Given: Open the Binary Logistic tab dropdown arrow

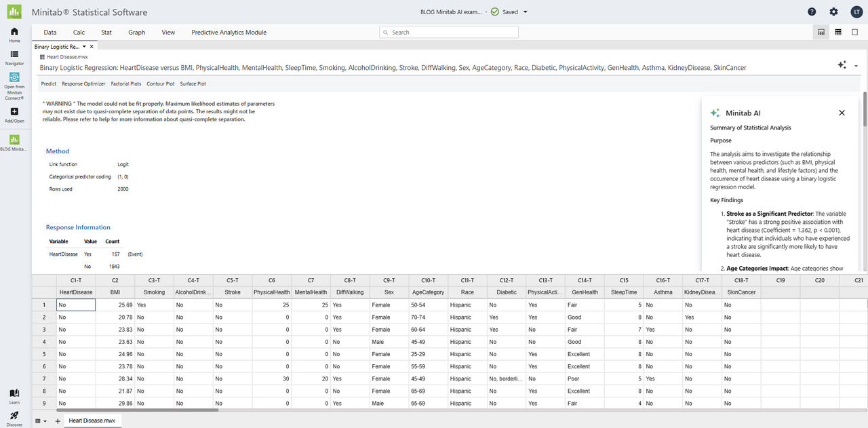Looking at the screenshot, I should click(84, 46).
